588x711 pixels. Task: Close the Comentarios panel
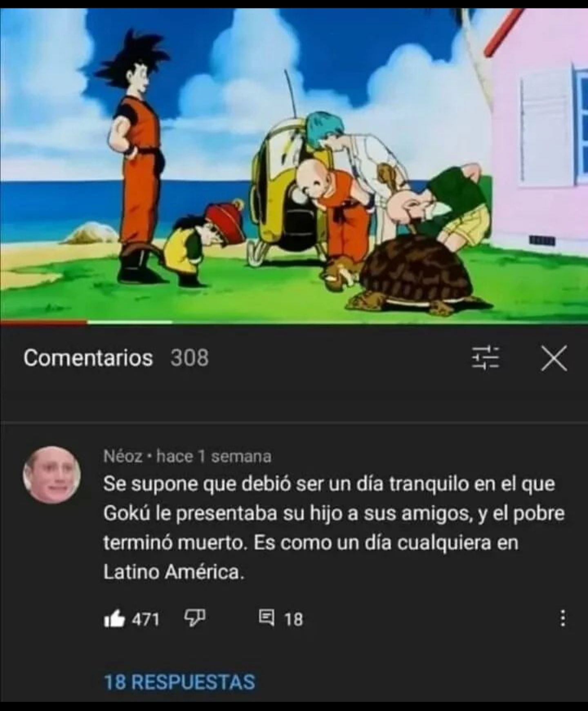(x=554, y=358)
